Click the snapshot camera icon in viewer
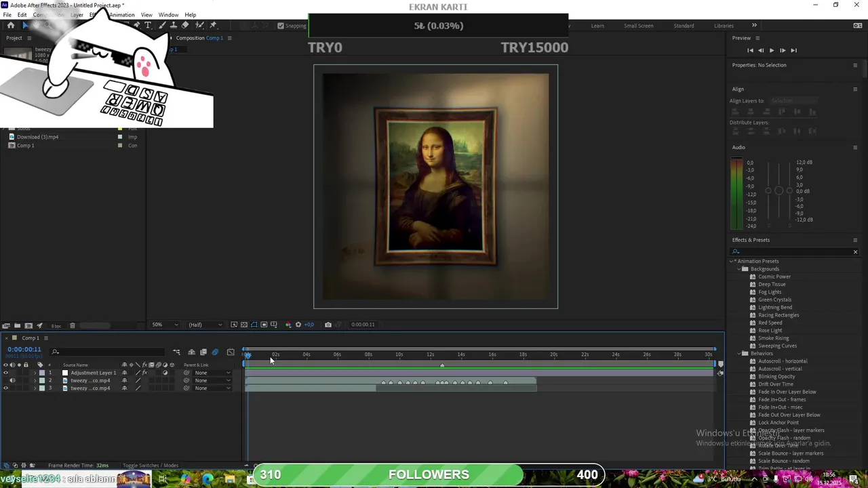This screenshot has width=868, height=488. 328,325
